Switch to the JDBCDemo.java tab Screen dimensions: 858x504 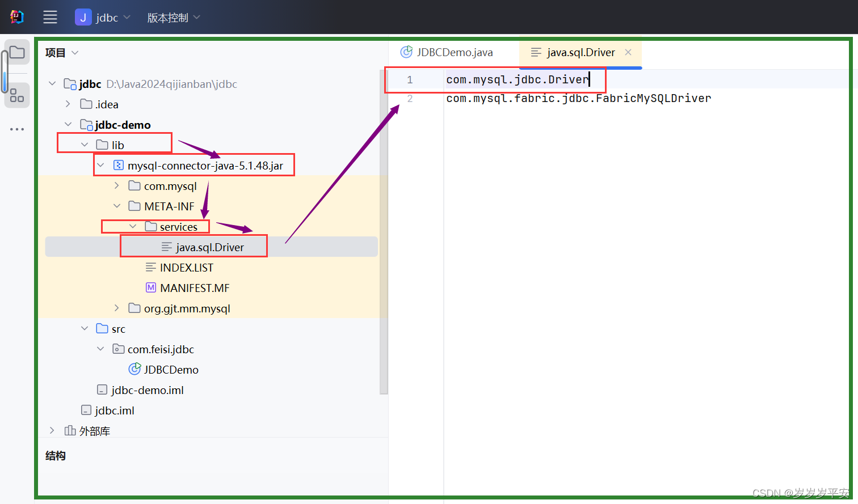point(453,52)
